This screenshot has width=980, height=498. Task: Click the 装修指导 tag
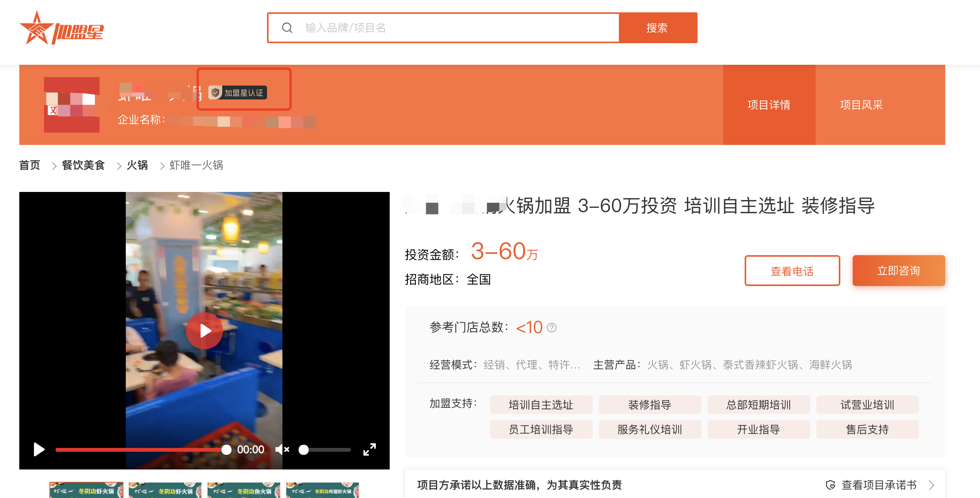(650, 405)
